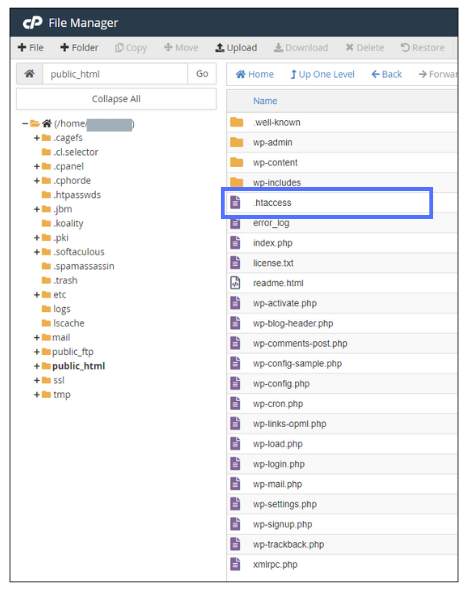The image size is (468, 592).
Task: Expand the public_ftp folder
Action: pos(37,352)
